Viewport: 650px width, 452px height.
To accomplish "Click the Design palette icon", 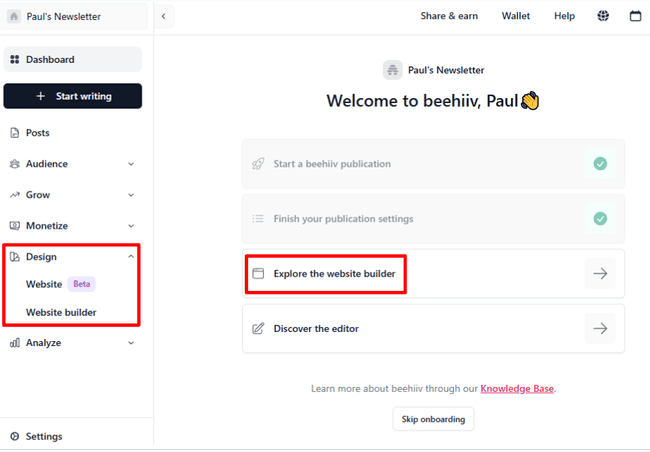I will (15, 257).
